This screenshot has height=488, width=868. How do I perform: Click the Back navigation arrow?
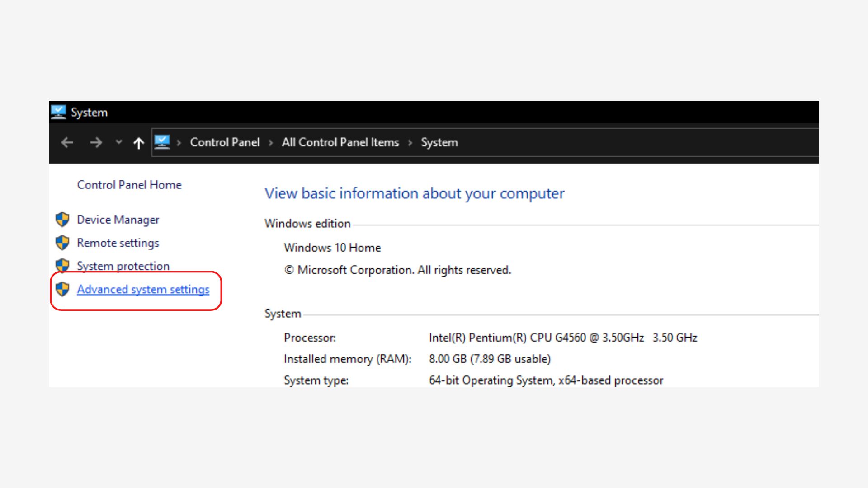pyautogui.click(x=67, y=143)
